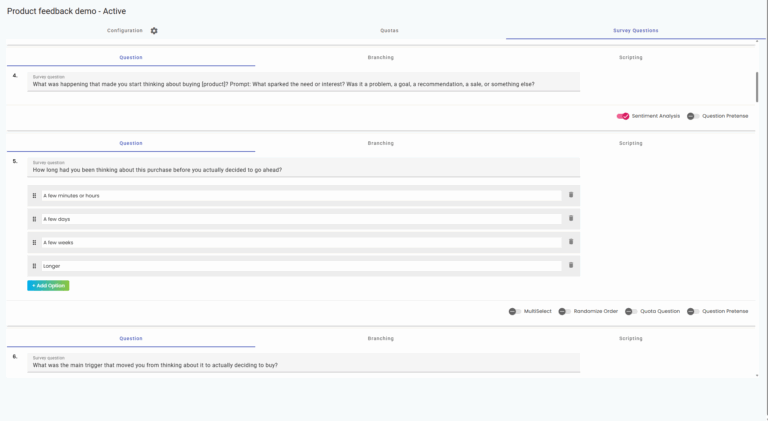768x421 pixels.
Task: Toggle Question Pretense for question 4
Action: point(693,116)
